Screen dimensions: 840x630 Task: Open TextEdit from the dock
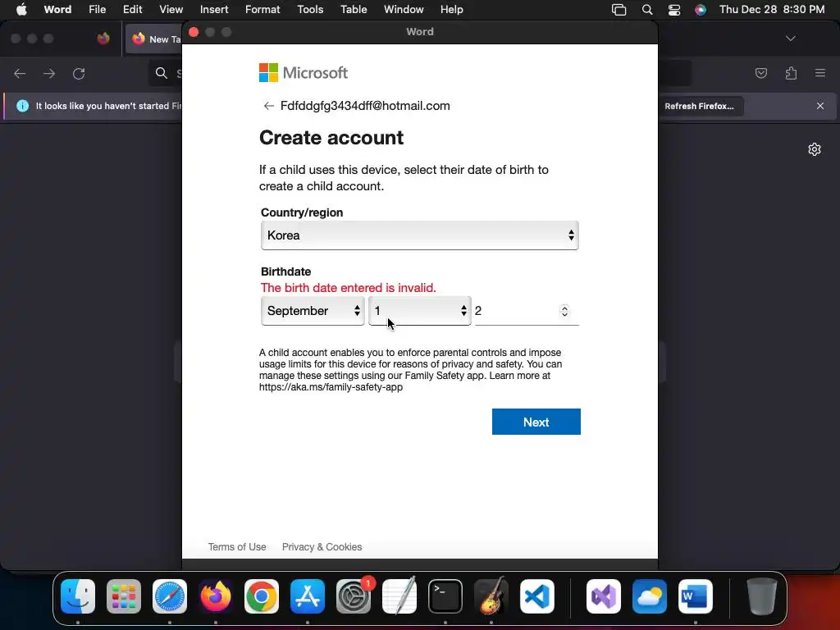399,596
